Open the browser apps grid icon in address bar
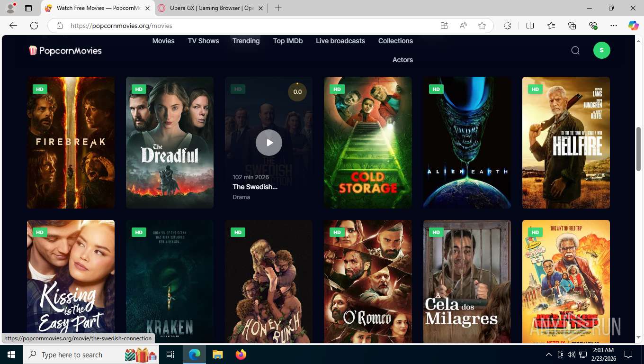The image size is (644, 364). pyautogui.click(x=444, y=26)
